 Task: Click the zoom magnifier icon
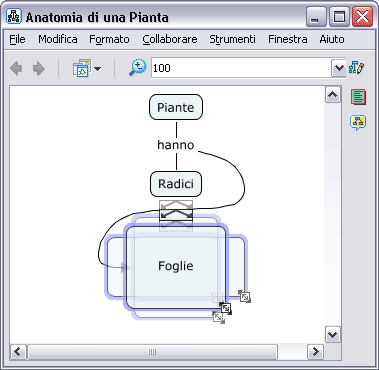tap(137, 68)
